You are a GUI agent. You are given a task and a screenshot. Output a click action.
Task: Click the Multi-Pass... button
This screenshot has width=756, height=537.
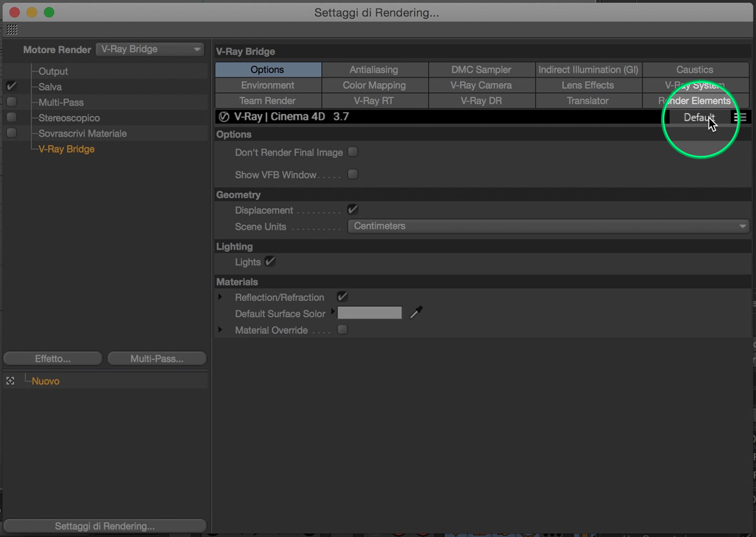[157, 358]
